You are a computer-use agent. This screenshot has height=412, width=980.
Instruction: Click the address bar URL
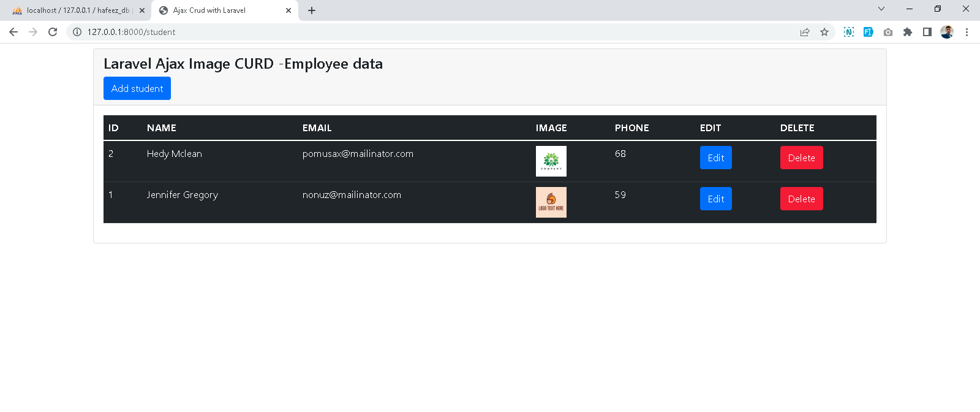tap(131, 32)
